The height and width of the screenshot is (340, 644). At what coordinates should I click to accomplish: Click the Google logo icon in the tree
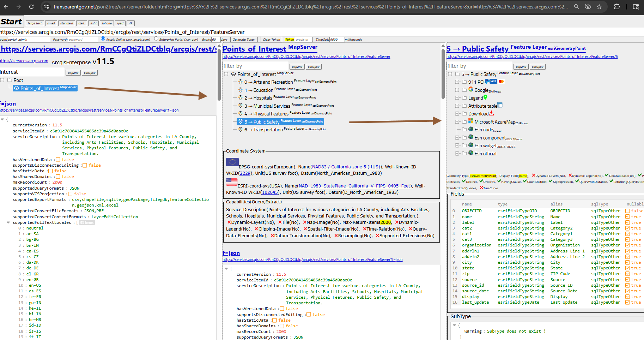click(471, 90)
